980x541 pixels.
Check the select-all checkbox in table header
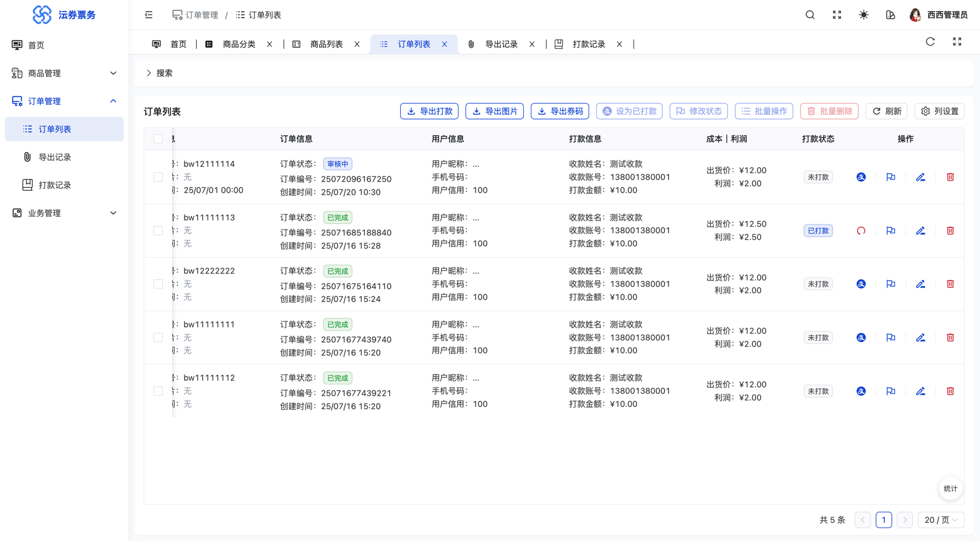pos(158,139)
